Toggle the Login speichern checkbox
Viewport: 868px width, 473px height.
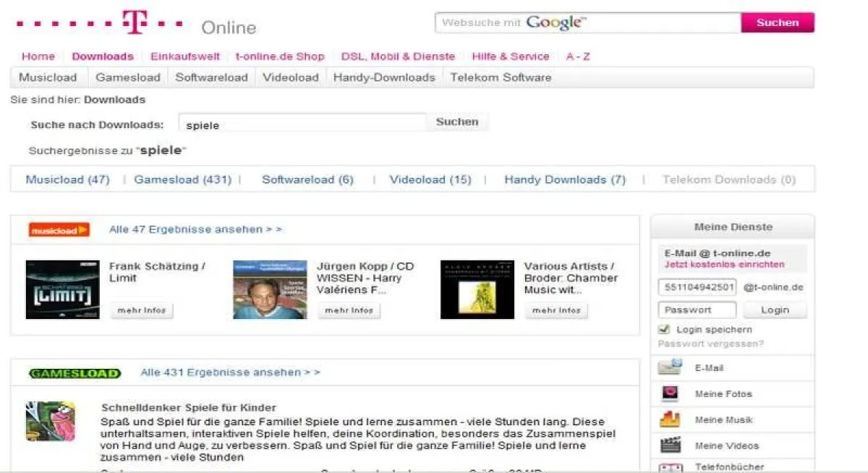click(x=664, y=330)
